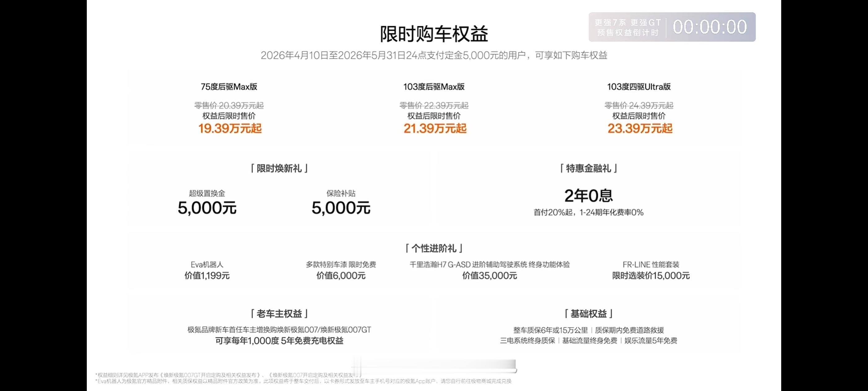Select the 75度后驱Max版 model heading
The height and width of the screenshot is (391, 868).
pyautogui.click(x=229, y=87)
